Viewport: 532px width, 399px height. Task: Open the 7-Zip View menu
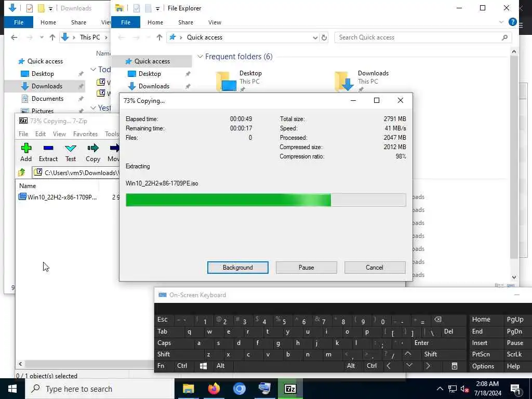(x=59, y=134)
